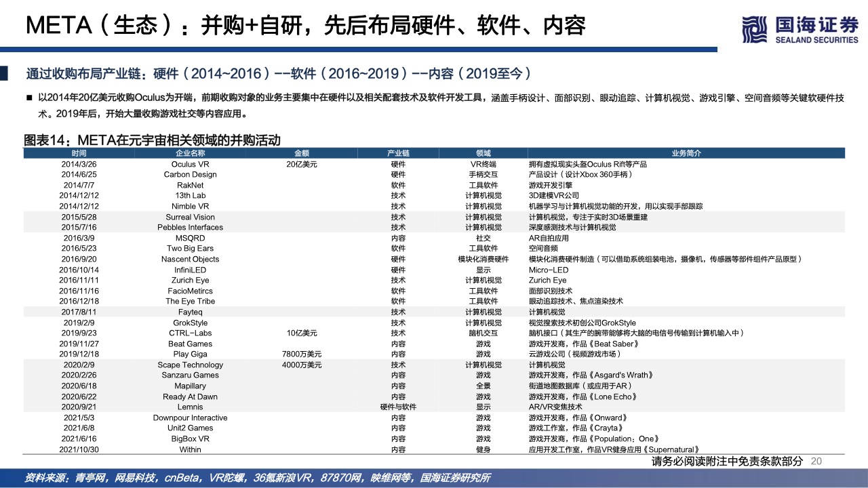The image size is (868, 488).
Task: Select the 模块化消费硬件 field cell
Action: coord(483,259)
